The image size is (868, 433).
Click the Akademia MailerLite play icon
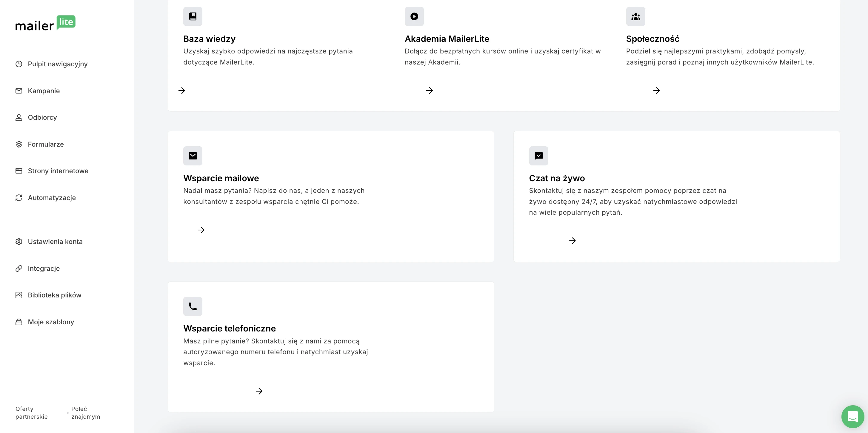[x=414, y=16]
